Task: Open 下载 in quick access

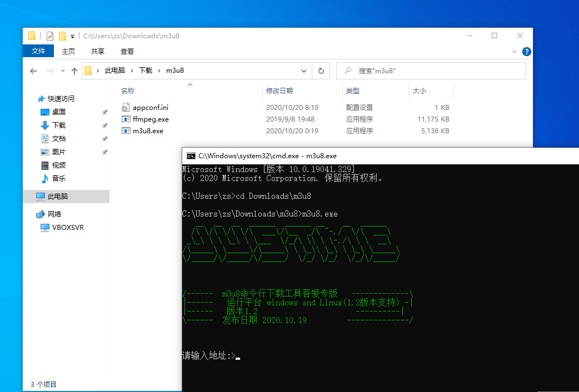Action: 59,125
